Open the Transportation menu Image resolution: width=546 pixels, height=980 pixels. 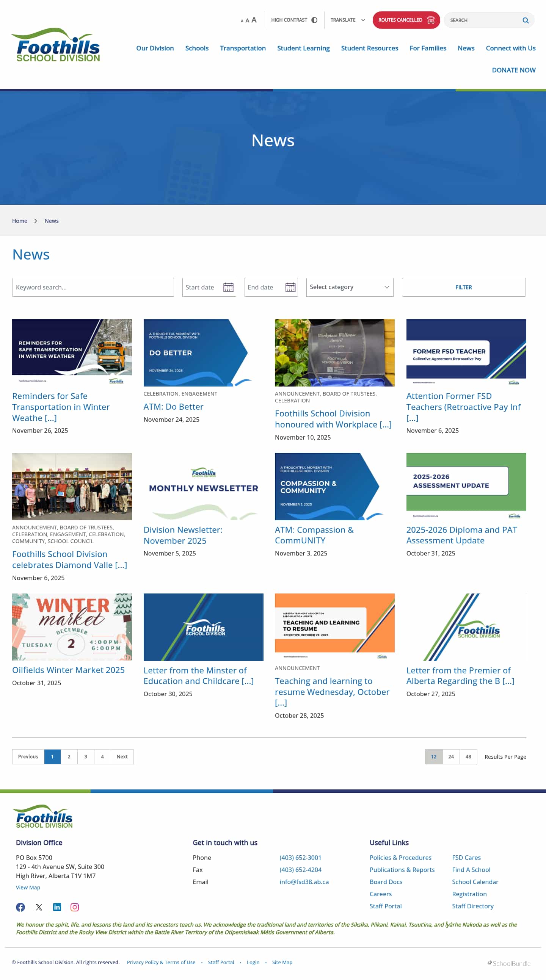[x=243, y=48]
